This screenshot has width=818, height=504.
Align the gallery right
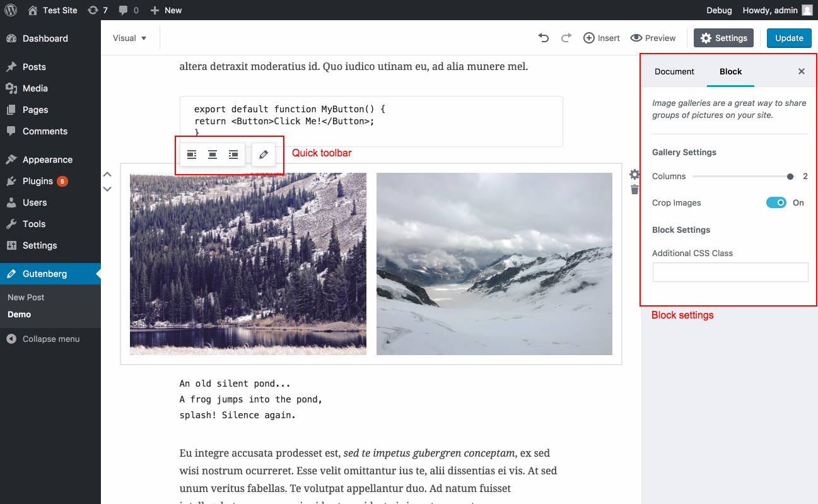coord(233,155)
